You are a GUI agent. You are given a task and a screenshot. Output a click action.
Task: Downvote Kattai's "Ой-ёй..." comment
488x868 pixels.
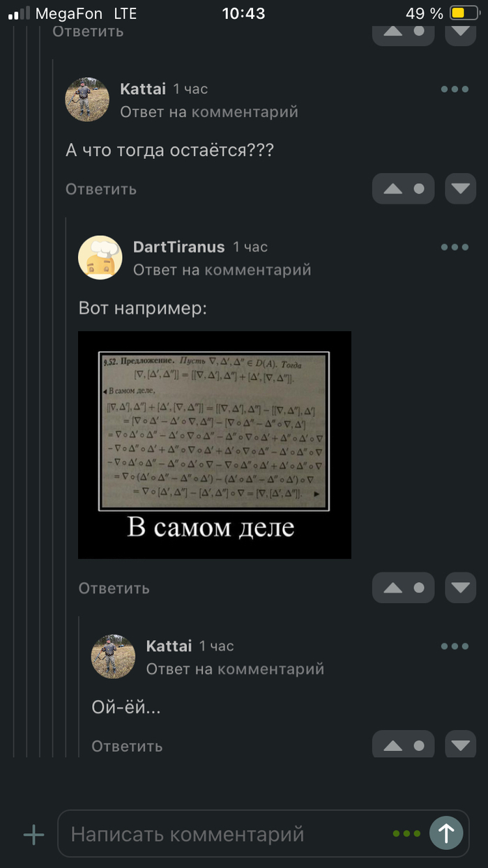click(460, 745)
